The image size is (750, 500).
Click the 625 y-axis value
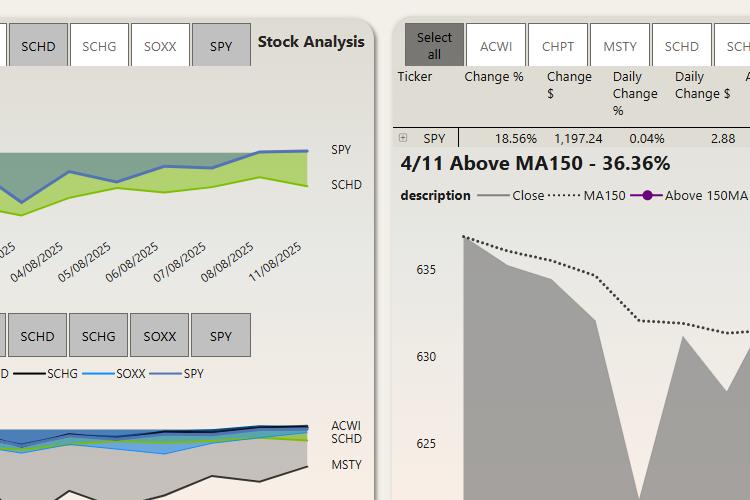click(x=426, y=444)
